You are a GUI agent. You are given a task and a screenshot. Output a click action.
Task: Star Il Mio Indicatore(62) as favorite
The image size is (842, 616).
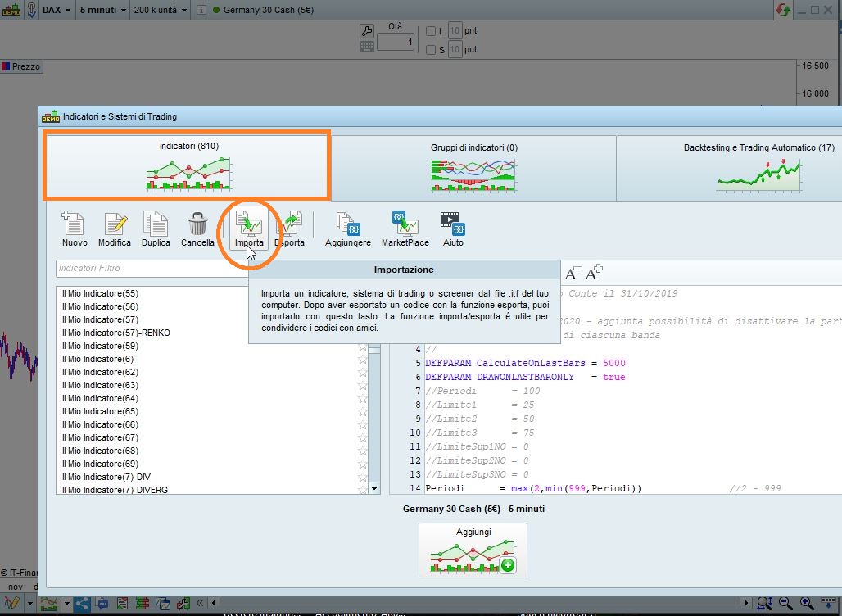363,372
